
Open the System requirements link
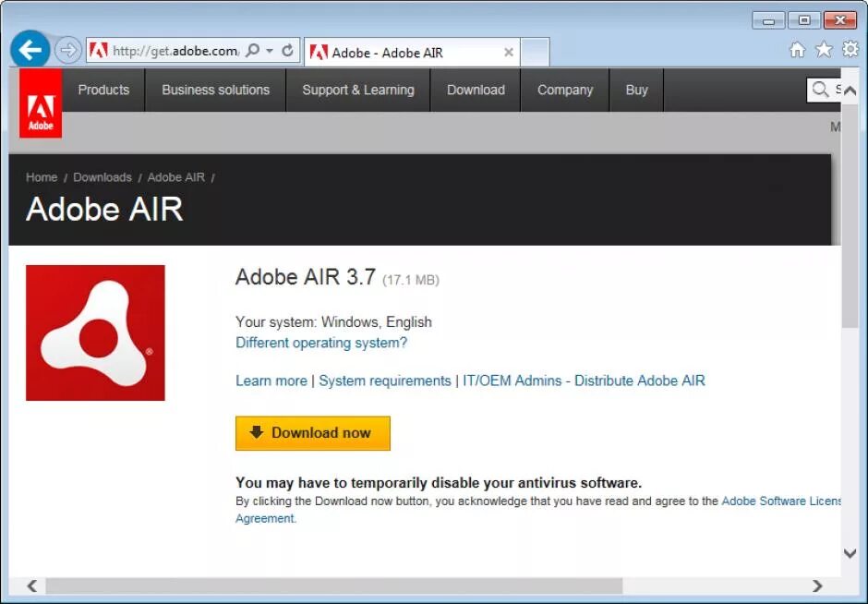(385, 381)
